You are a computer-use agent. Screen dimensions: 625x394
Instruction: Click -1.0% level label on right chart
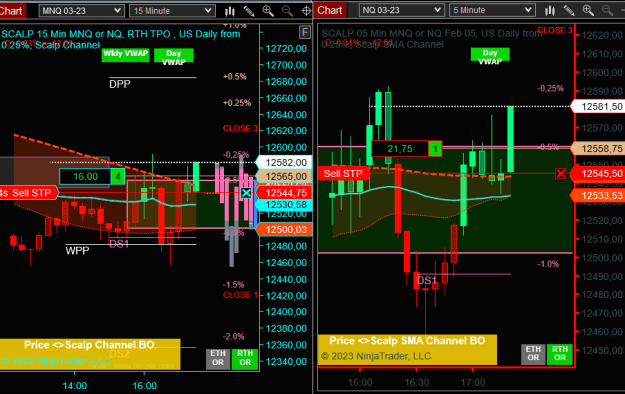pos(548,264)
